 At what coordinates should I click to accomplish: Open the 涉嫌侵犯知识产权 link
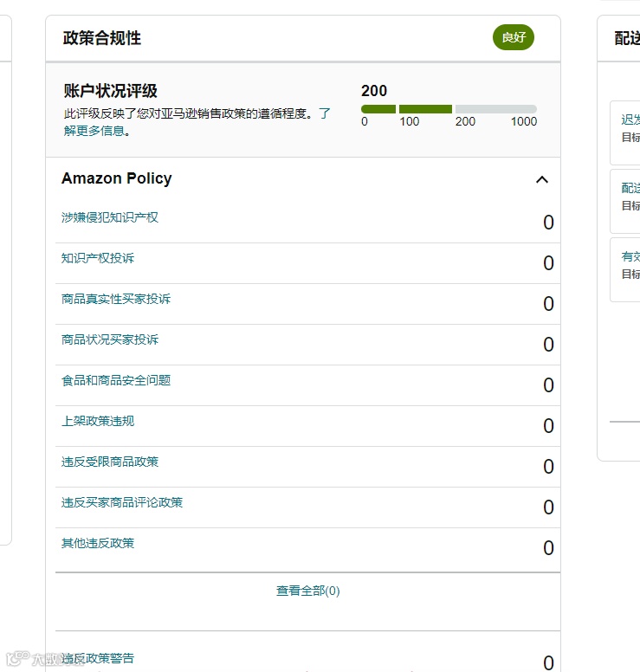click(x=110, y=217)
